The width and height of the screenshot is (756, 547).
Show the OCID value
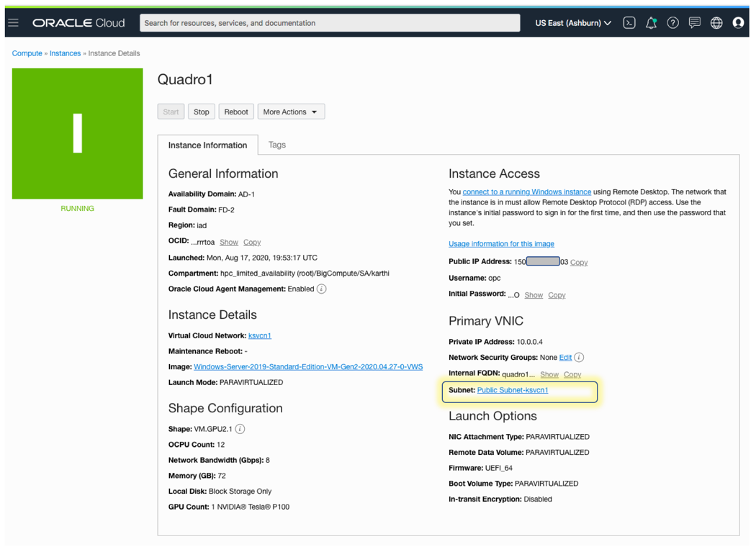tap(229, 242)
